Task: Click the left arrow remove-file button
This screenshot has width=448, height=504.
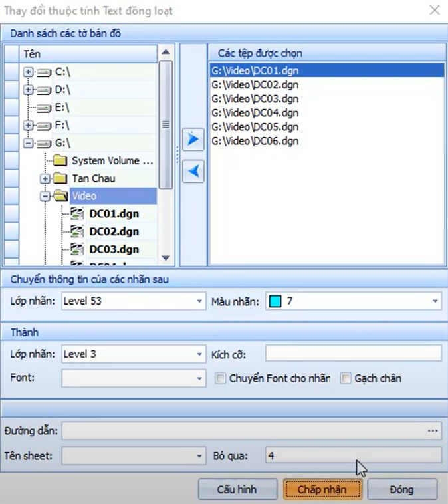Action: (x=193, y=171)
